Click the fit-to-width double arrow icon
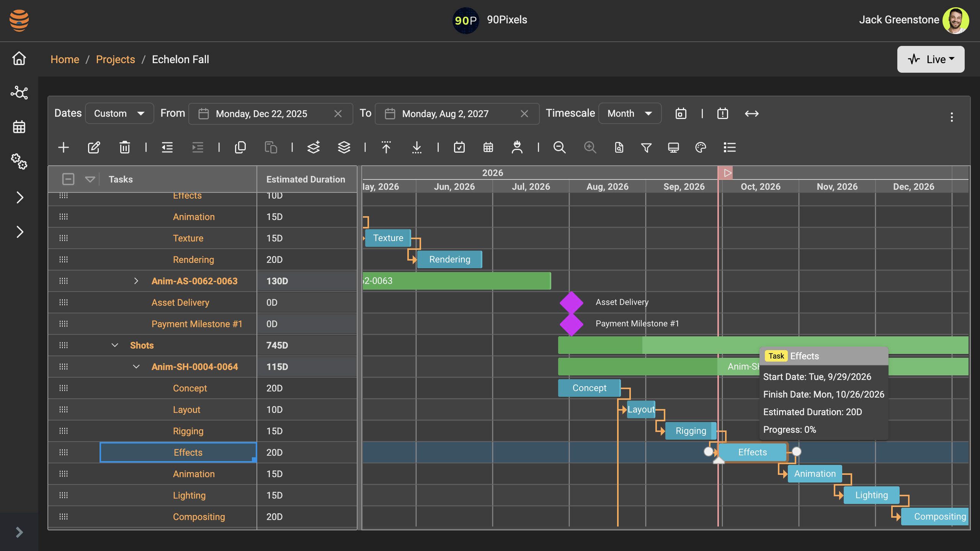The width and height of the screenshot is (980, 551). (752, 114)
